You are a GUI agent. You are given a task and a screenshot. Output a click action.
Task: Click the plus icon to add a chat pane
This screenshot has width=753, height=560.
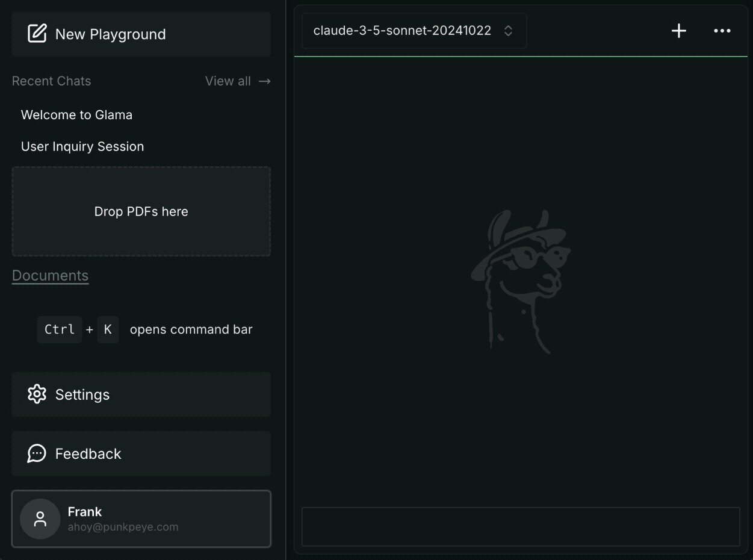click(678, 31)
